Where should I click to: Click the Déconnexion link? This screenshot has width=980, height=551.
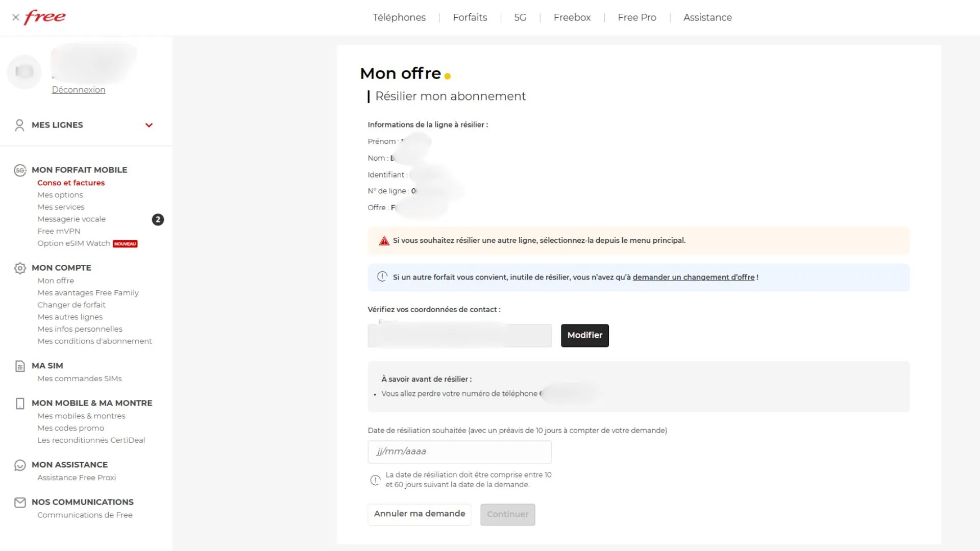79,90
